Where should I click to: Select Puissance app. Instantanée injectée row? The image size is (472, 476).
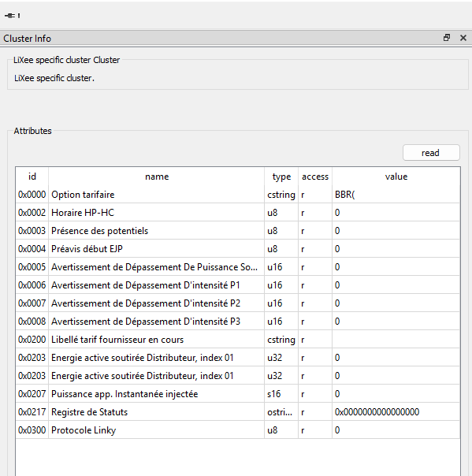(x=238, y=394)
